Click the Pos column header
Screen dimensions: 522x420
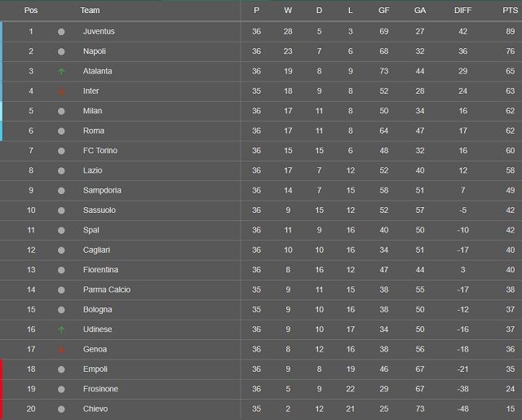(31, 11)
